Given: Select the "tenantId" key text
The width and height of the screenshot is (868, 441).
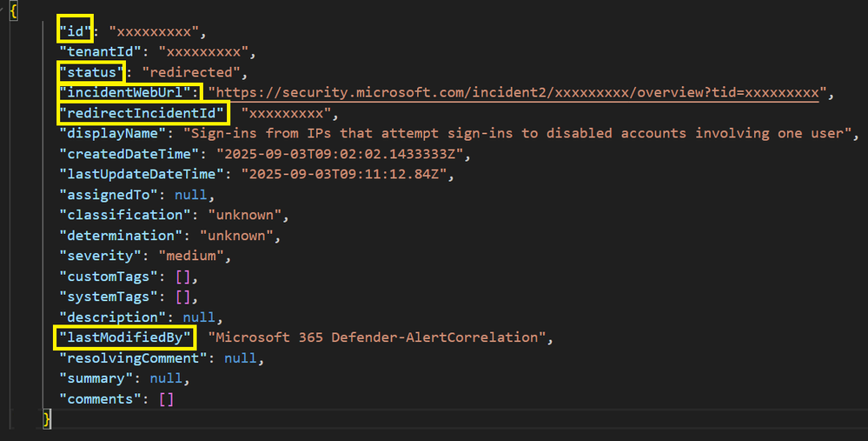Looking at the screenshot, I should click(100, 52).
